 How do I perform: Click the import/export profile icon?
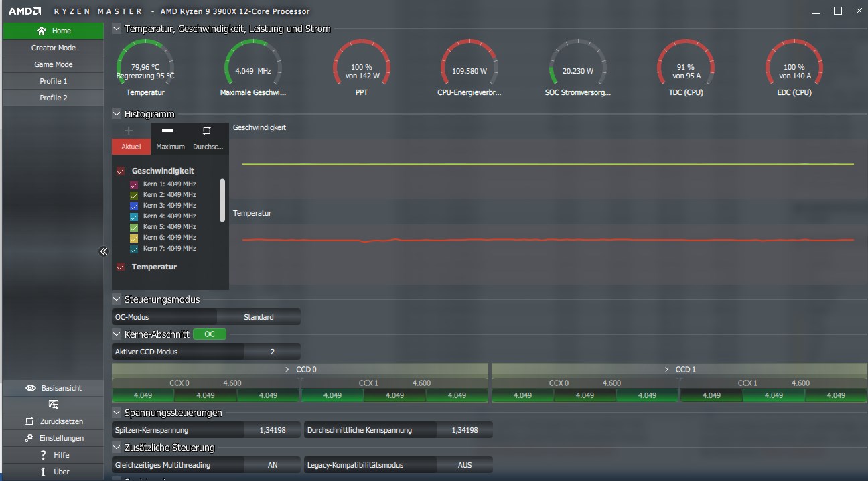coord(54,405)
